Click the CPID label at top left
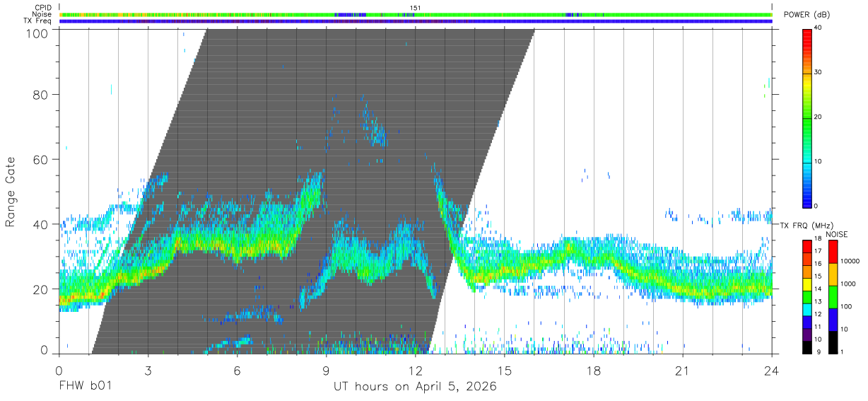Screen dimensions: 868x401 43,8
